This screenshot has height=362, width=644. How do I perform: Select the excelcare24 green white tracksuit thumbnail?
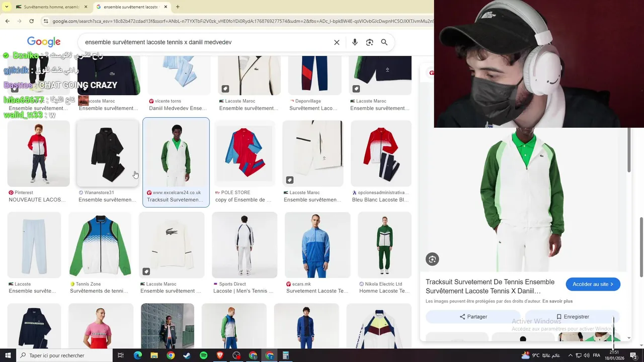[176, 154]
